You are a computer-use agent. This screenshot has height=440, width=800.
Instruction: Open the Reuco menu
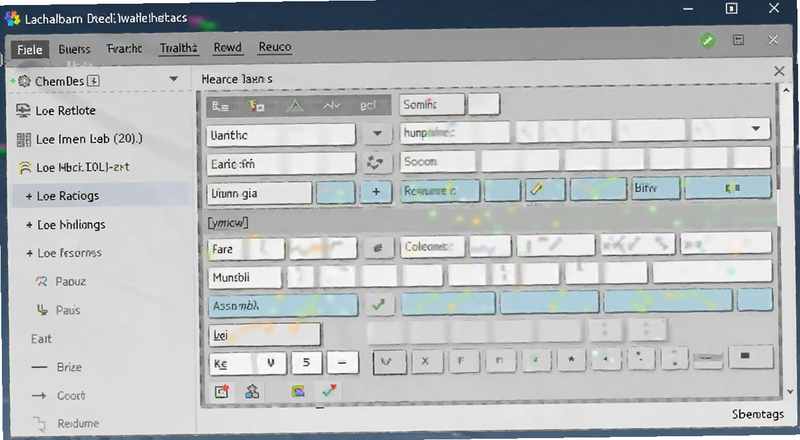tap(274, 47)
